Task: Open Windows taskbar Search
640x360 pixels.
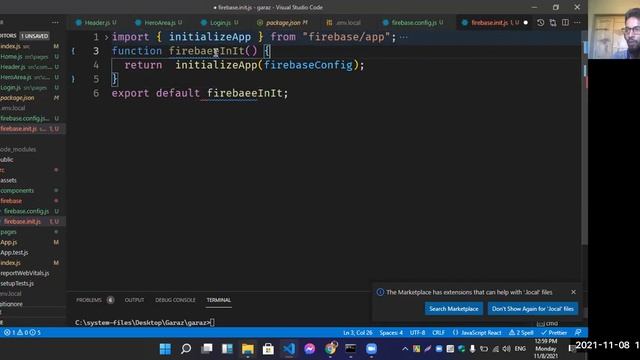Action: (x=186, y=349)
